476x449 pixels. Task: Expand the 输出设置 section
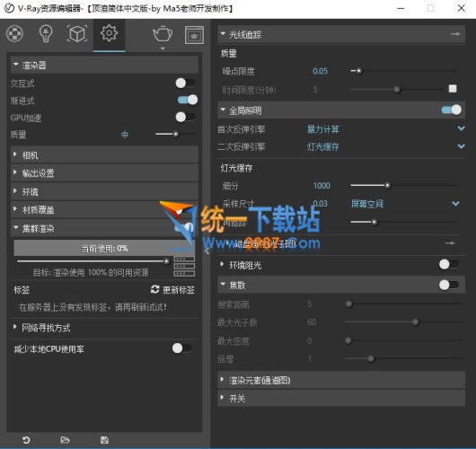104,173
